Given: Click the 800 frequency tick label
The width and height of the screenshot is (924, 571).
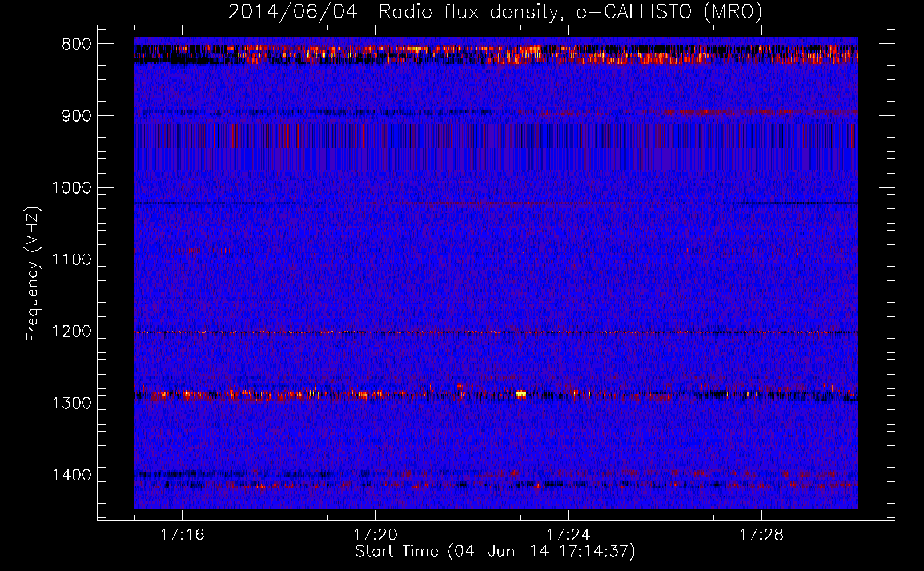Looking at the screenshot, I should pyautogui.click(x=77, y=45).
